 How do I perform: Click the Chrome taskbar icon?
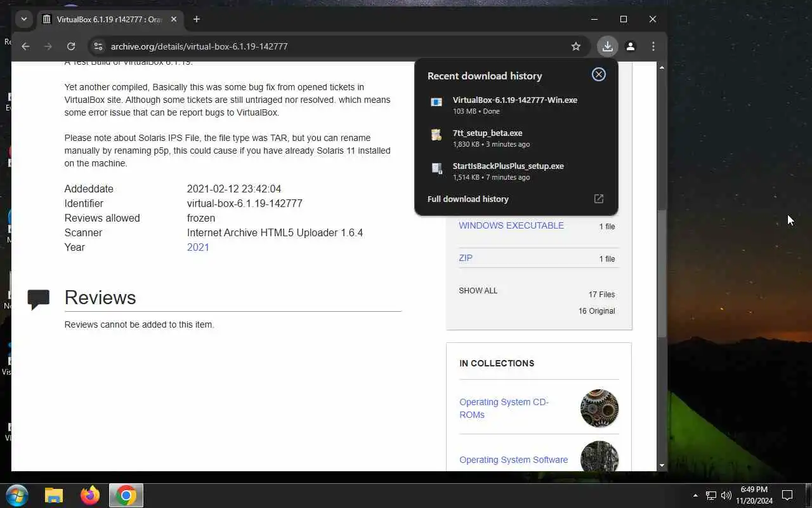click(x=126, y=495)
